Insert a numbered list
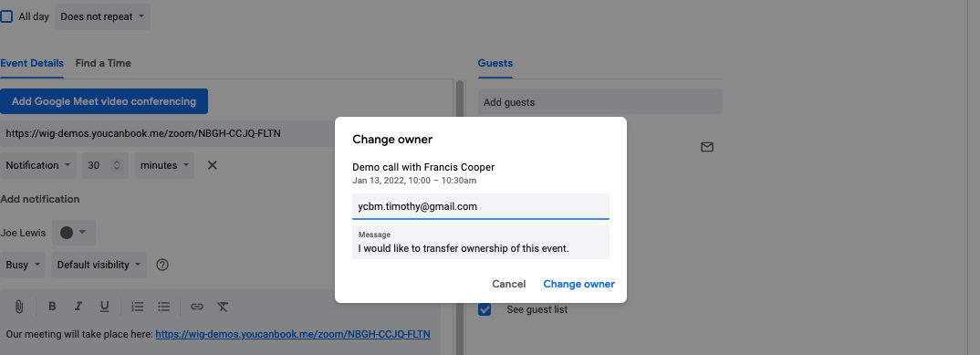The image size is (980, 355). (x=138, y=307)
